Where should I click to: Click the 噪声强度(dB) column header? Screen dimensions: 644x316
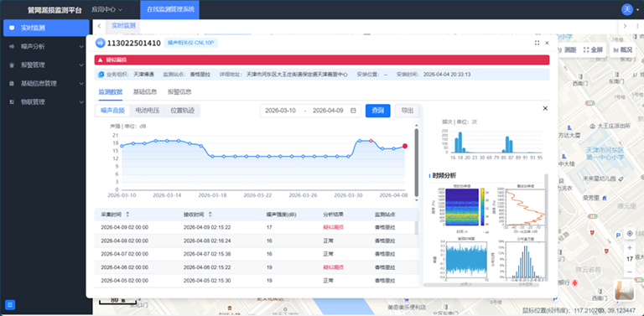[x=282, y=215]
